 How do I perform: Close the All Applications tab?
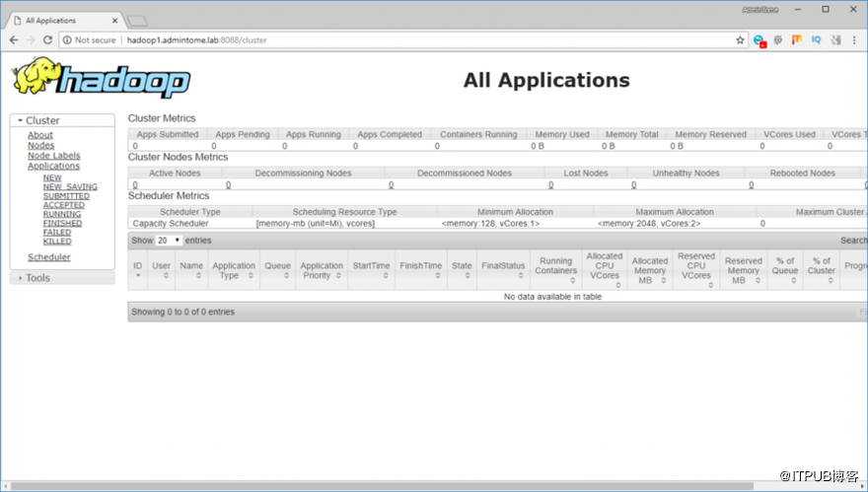pyautogui.click(x=114, y=21)
